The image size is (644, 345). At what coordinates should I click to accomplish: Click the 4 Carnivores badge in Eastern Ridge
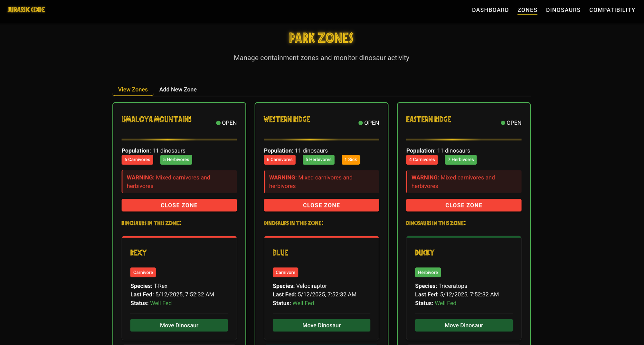click(x=422, y=160)
